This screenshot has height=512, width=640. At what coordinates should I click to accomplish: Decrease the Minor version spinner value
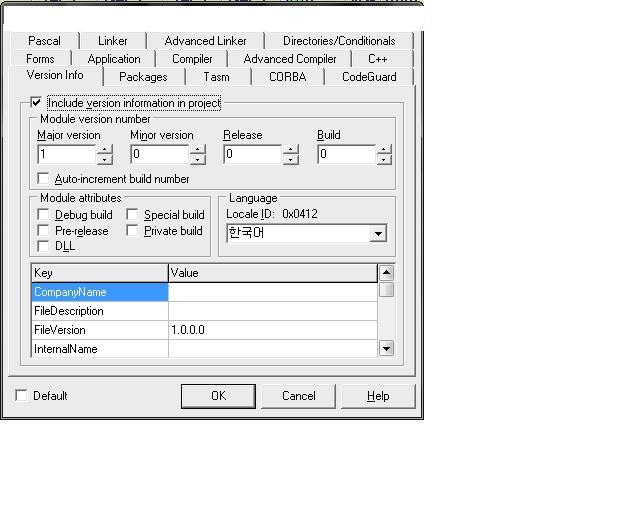(197, 159)
